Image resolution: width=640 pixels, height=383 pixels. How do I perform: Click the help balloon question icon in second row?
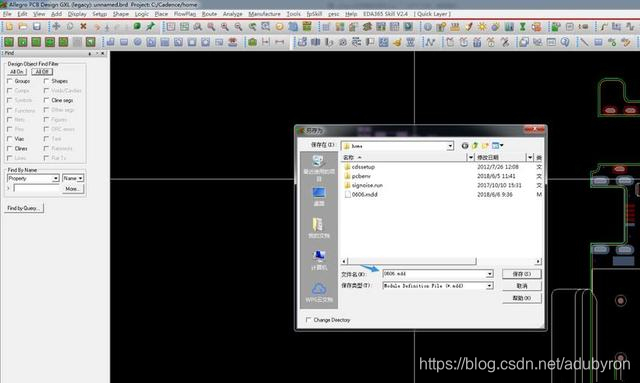tap(565, 42)
